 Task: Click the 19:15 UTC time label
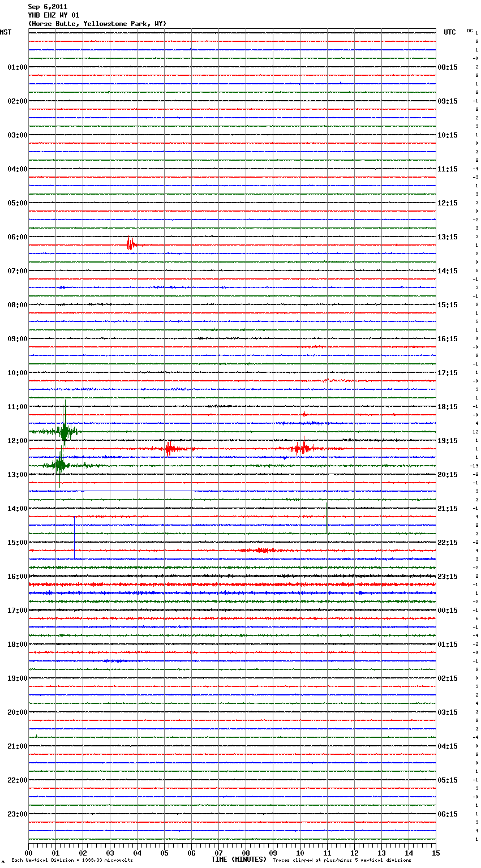tap(448, 441)
